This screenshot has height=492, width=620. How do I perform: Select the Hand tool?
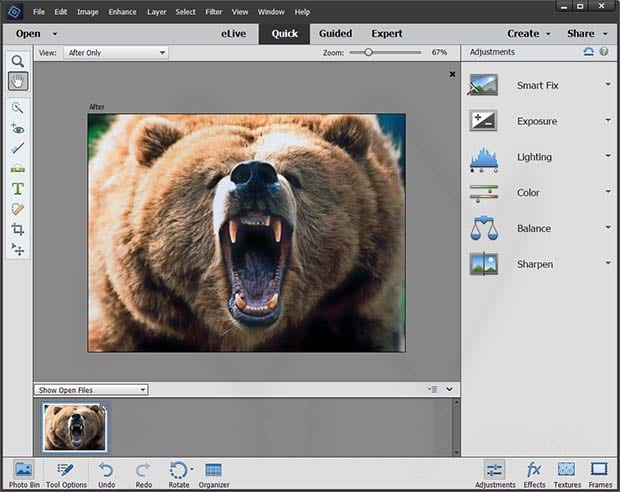point(18,81)
